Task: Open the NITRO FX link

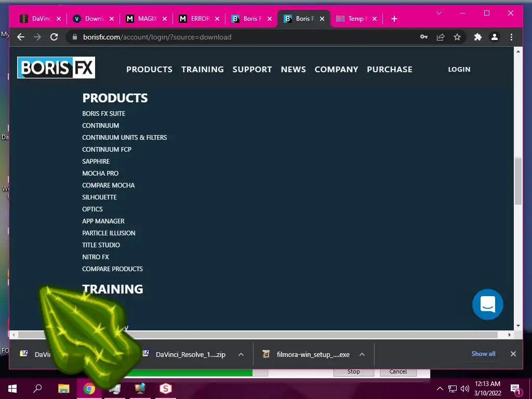Action: tap(96, 257)
